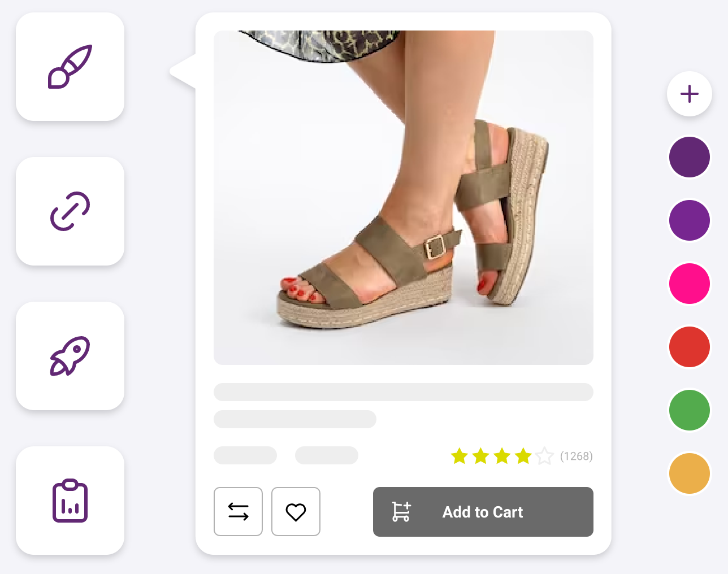Select the hot pink color swatch
This screenshot has height=574, width=728.
(x=689, y=284)
